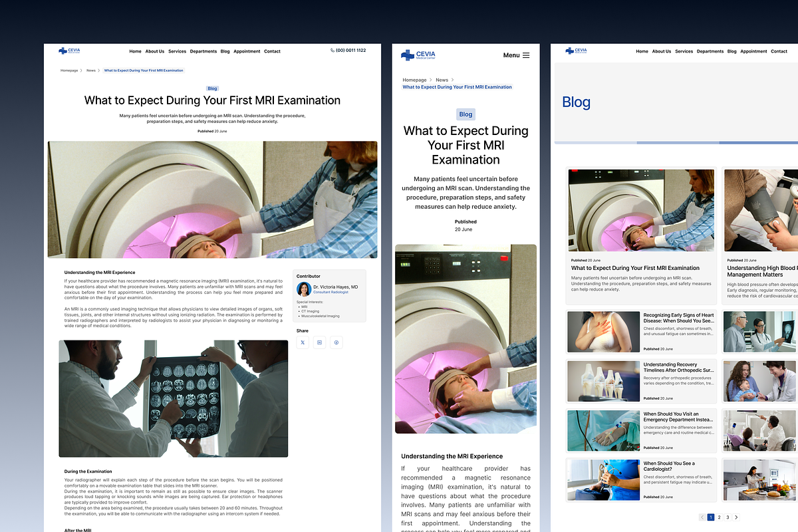The height and width of the screenshot is (532, 798).
Task: Click the News breadcrumb in the desktop article
Action: click(91, 70)
